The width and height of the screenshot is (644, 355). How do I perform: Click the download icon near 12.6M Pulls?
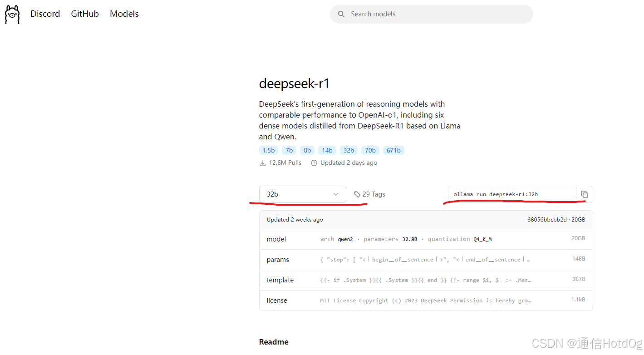coord(262,163)
